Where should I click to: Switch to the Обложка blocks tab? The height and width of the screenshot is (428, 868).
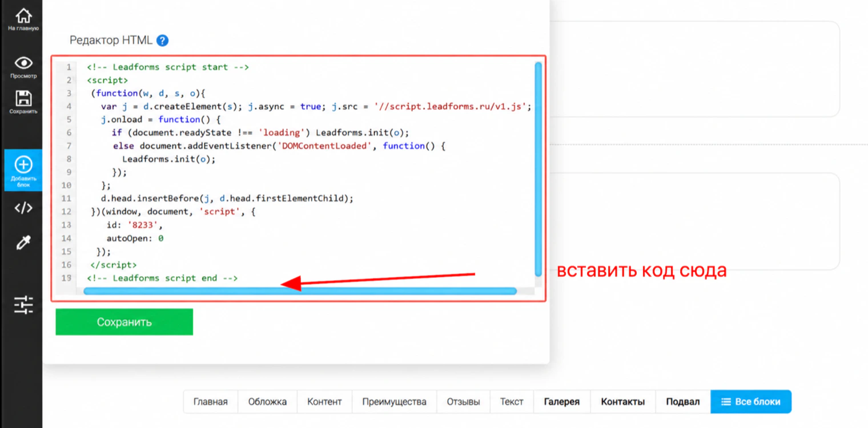coord(267,402)
